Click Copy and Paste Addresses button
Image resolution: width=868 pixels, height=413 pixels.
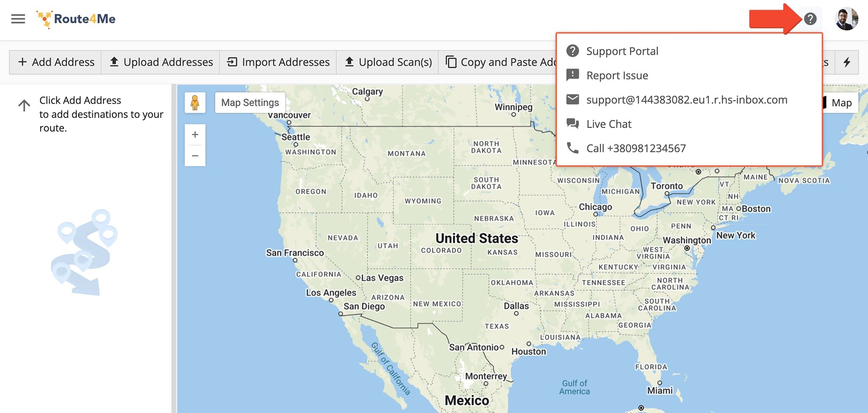click(x=498, y=62)
